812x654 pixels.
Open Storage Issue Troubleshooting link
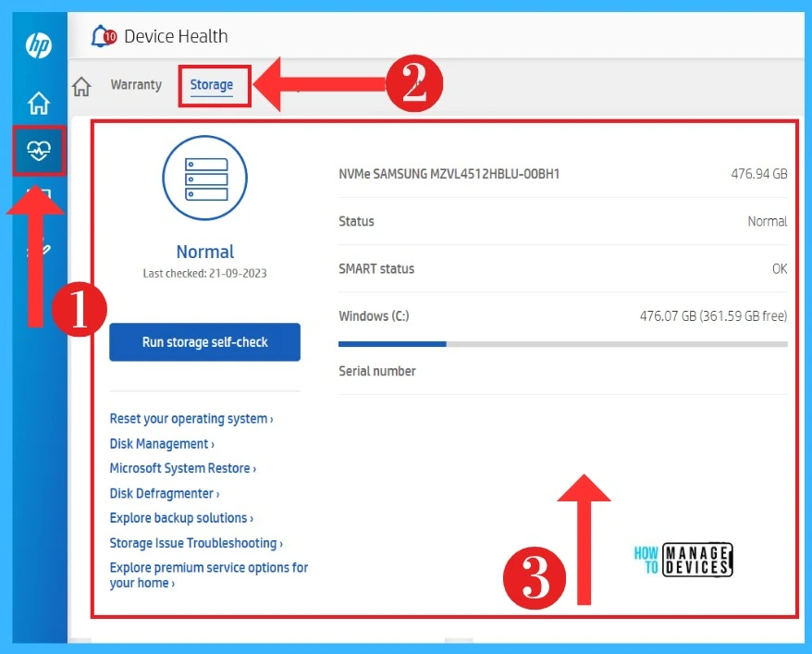point(196,543)
